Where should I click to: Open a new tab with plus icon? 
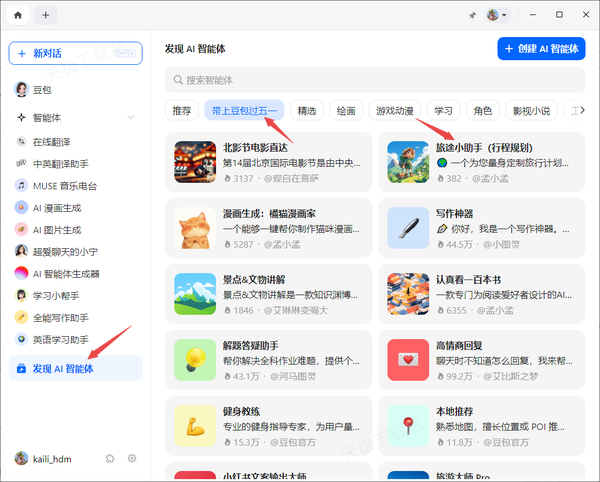pyautogui.click(x=46, y=15)
